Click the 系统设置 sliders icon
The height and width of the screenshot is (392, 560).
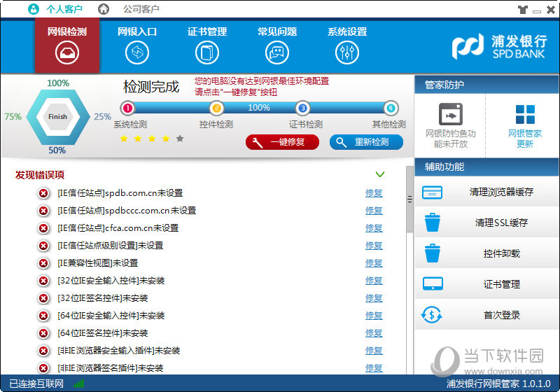coord(347,52)
